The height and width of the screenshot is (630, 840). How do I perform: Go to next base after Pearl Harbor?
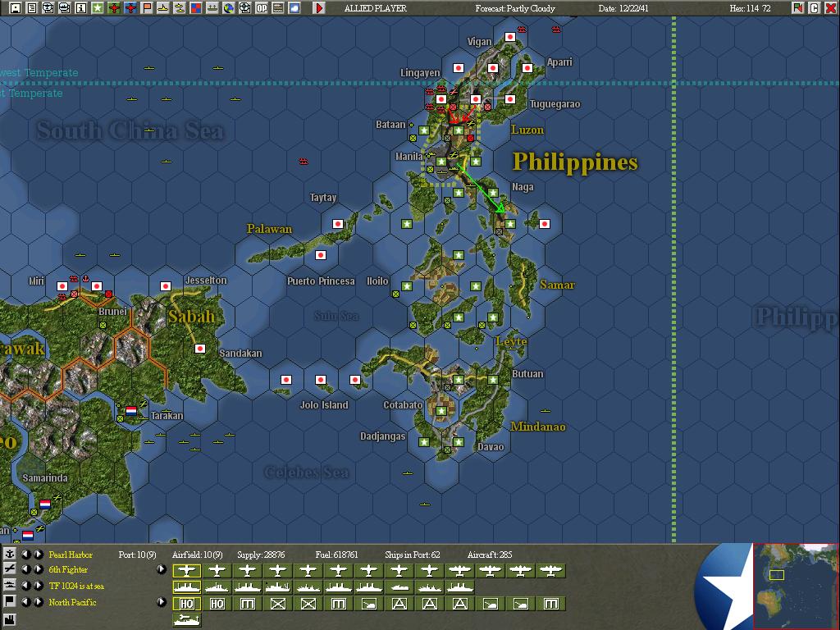[38, 554]
